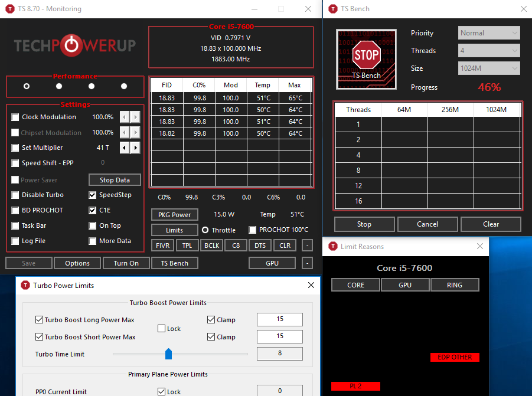Enable the Disable Turbo checkbox
The height and width of the screenshot is (396, 532).
[x=15, y=195]
